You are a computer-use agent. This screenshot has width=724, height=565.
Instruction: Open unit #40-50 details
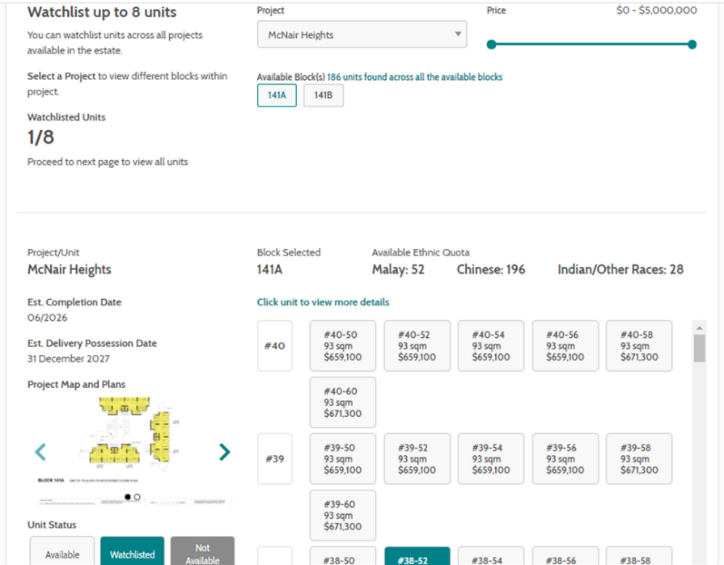[343, 346]
